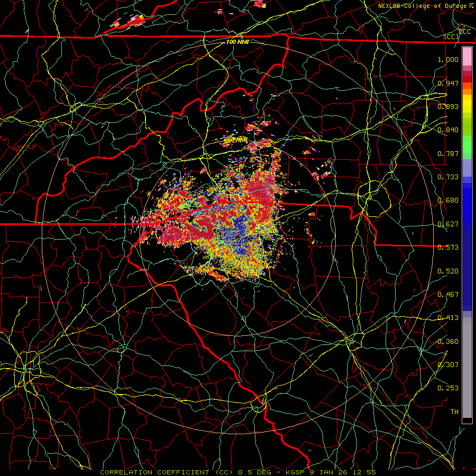The height and width of the screenshot is (476, 476).
Task: Click the 50 NMI range ring label
Action: point(237,140)
